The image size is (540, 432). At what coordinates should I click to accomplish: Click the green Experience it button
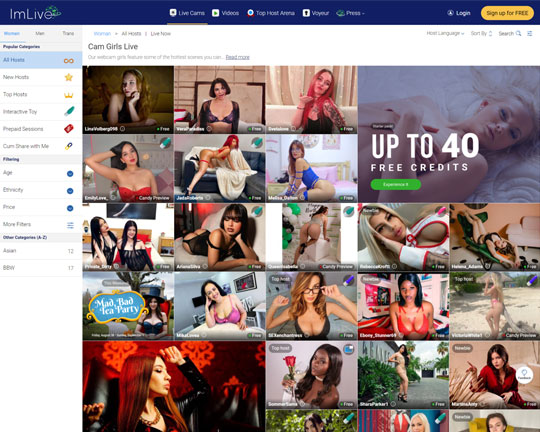(396, 184)
